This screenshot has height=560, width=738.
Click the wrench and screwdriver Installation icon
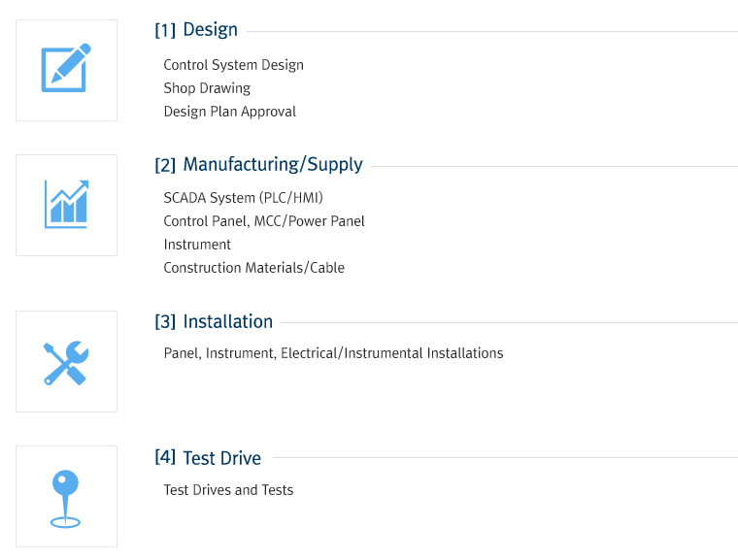click(66, 363)
